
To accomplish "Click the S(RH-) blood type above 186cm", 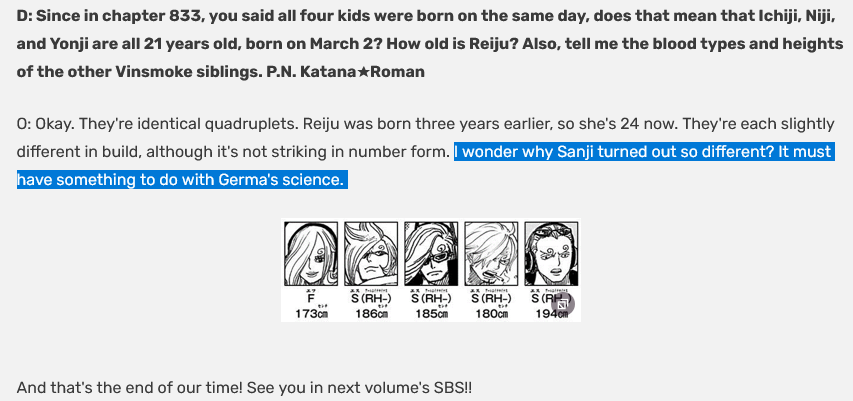I will [x=371, y=299].
